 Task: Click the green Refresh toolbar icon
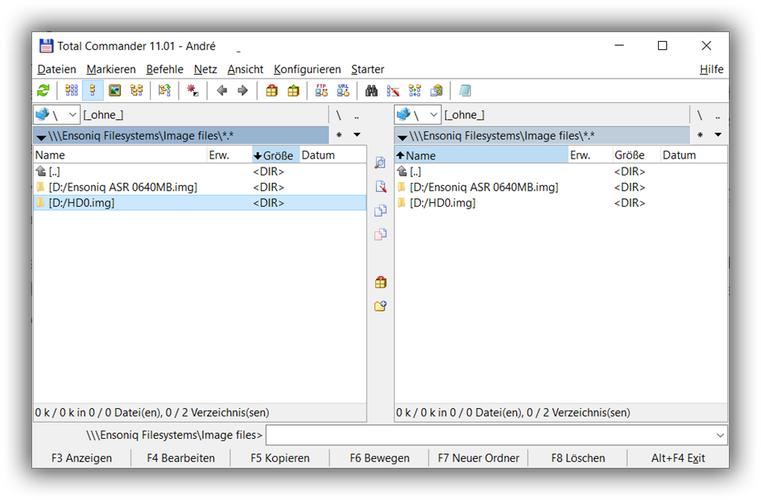click(x=43, y=90)
